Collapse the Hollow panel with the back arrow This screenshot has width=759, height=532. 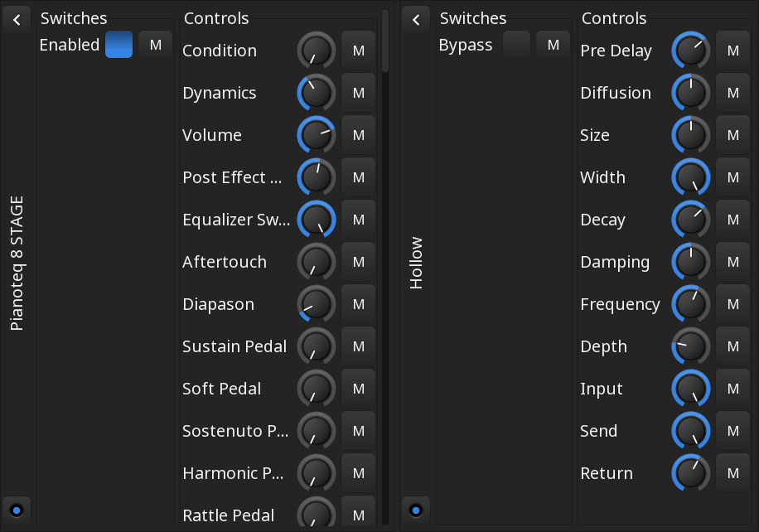click(x=416, y=20)
